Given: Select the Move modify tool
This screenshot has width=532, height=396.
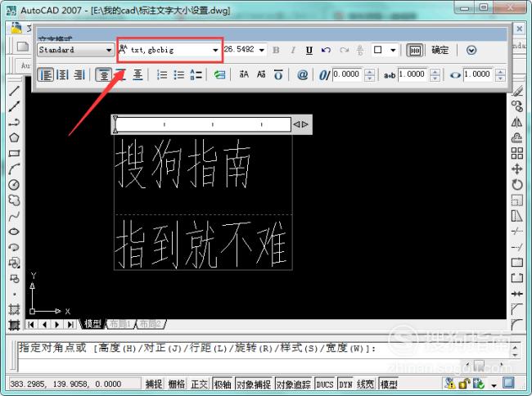Looking at the screenshot, I should 516,169.
